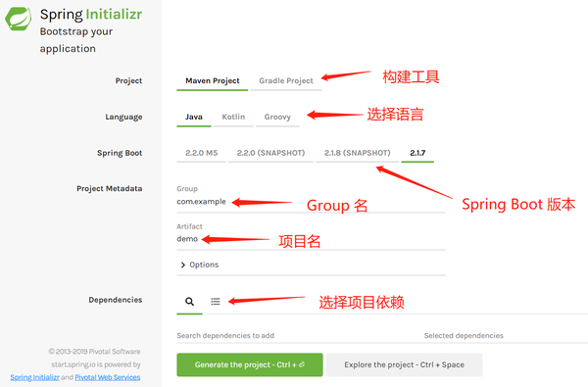Choose Groovy as the language
588x387 pixels.
point(277,117)
